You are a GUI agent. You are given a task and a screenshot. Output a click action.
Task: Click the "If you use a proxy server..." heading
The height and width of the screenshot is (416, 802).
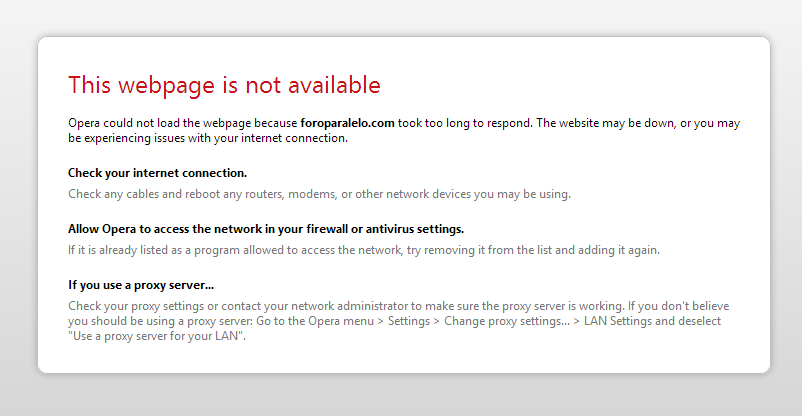coord(141,285)
